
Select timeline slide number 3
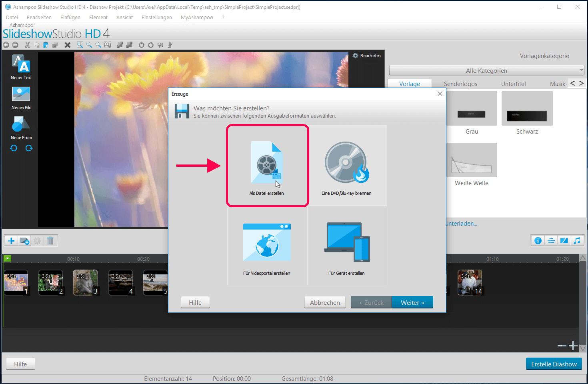coord(86,283)
